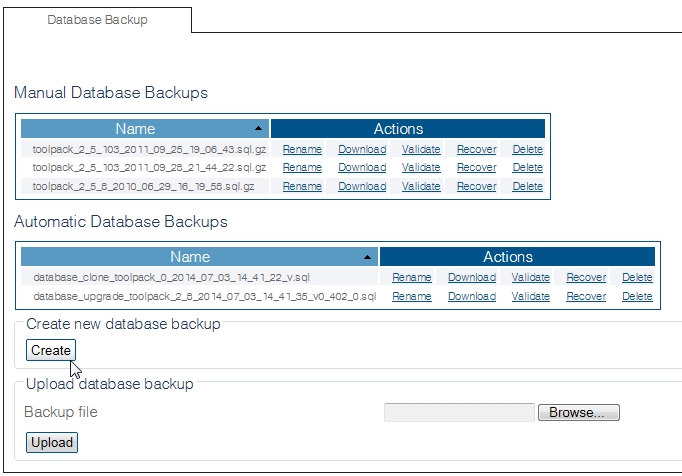The height and width of the screenshot is (476, 682).
Task: Delete toolpack_2_5_8_2010_06_29 backup
Action: [527, 186]
